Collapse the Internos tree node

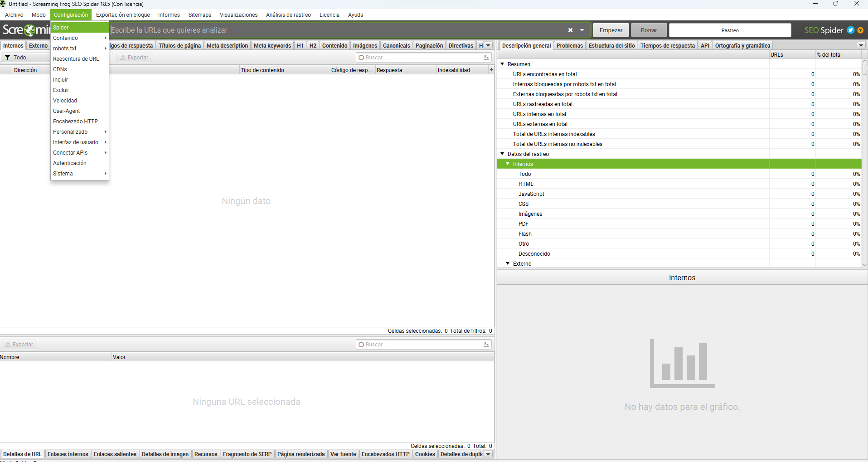[x=508, y=164]
